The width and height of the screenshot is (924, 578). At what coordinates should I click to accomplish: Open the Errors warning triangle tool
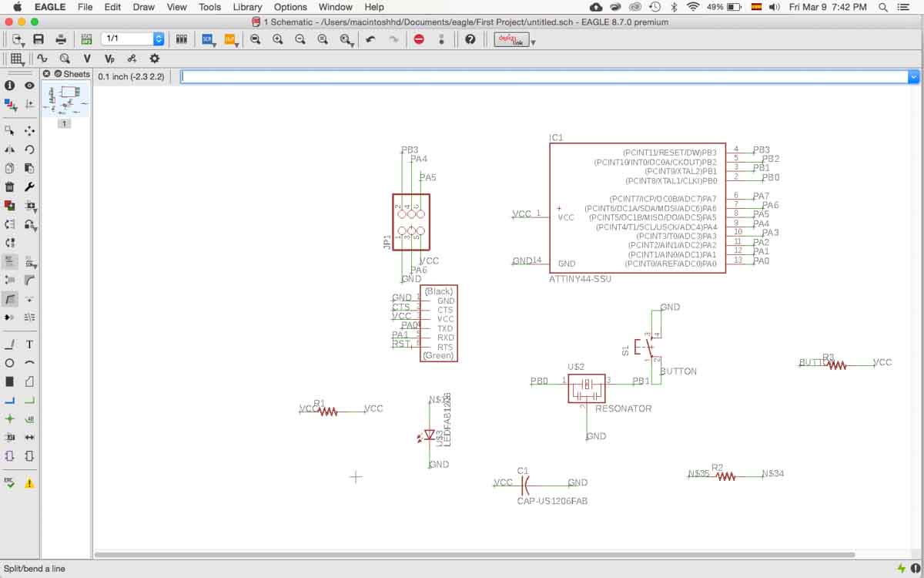click(x=29, y=483)
